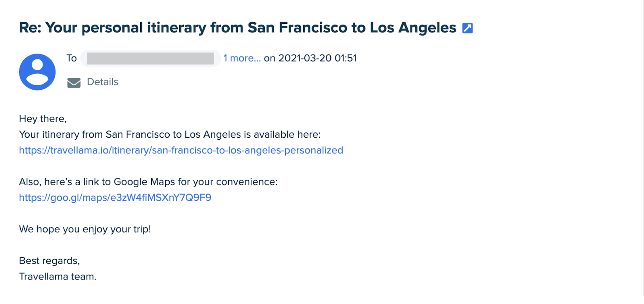Viewport: 644px width, 304px height.
Task: Expand the Details section
Action: pos(103,82)
